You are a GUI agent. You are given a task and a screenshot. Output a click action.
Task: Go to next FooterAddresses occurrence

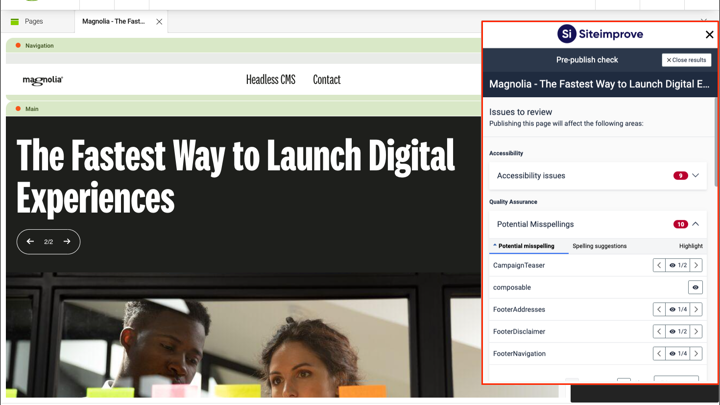click(x=696, y=310)
